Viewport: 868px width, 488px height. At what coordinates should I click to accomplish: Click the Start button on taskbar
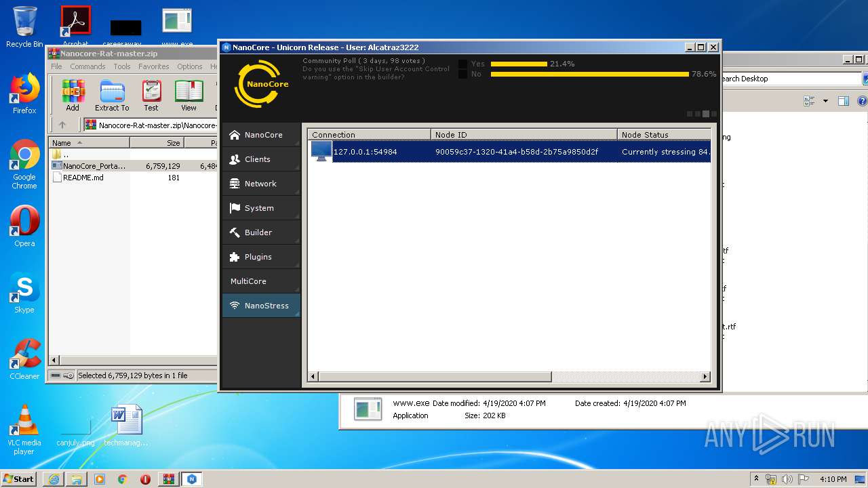click(x=18, y=479)
